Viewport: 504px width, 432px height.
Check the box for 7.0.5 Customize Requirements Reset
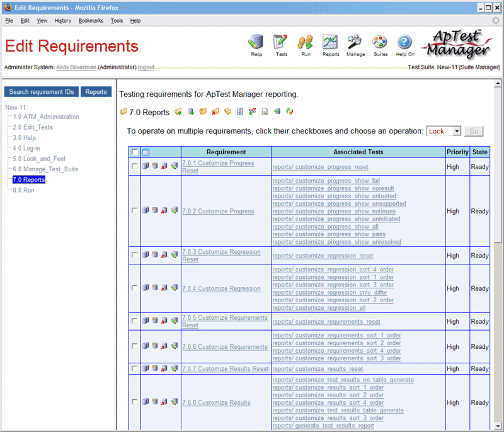tap(134, 321)
